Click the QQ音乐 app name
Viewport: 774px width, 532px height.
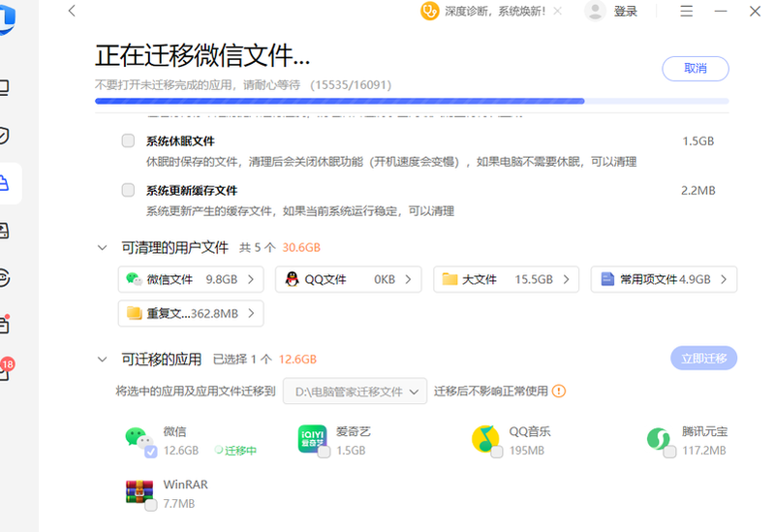(x=530, y=431)
